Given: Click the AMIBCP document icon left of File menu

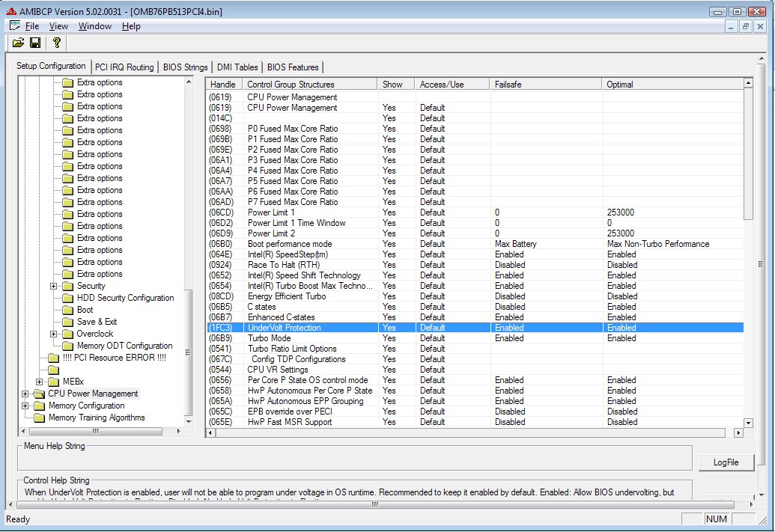Looking at the screenshot, I should (x=15, y=25).
